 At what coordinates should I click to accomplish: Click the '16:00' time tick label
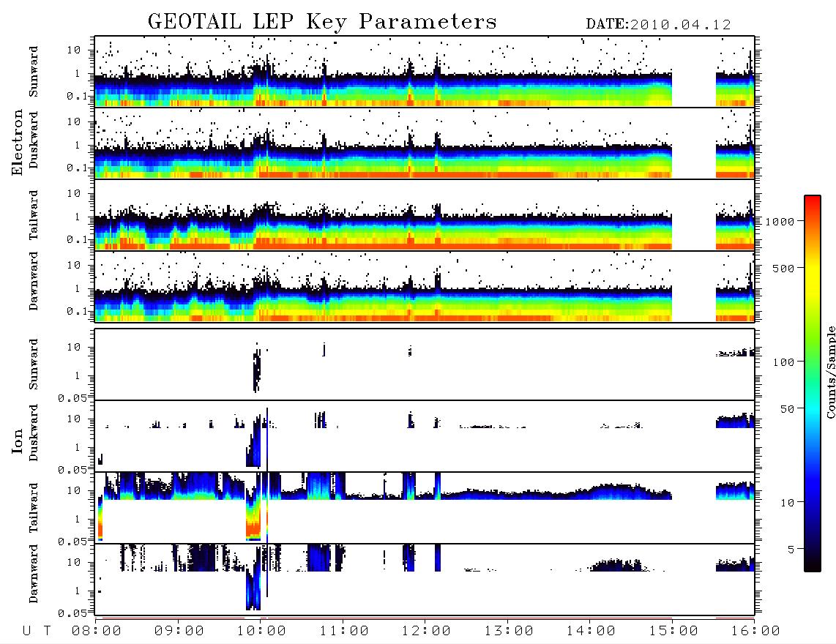tap(755, 632)
